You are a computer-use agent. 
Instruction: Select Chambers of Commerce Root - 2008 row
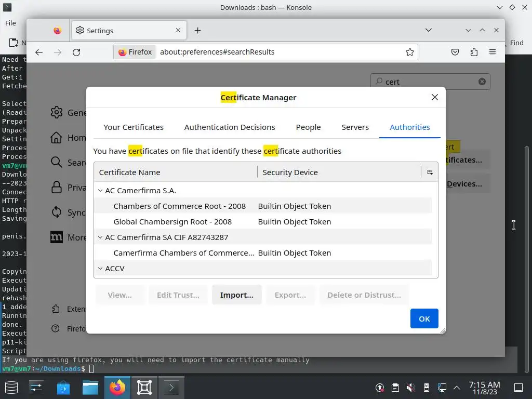point(263,206)
